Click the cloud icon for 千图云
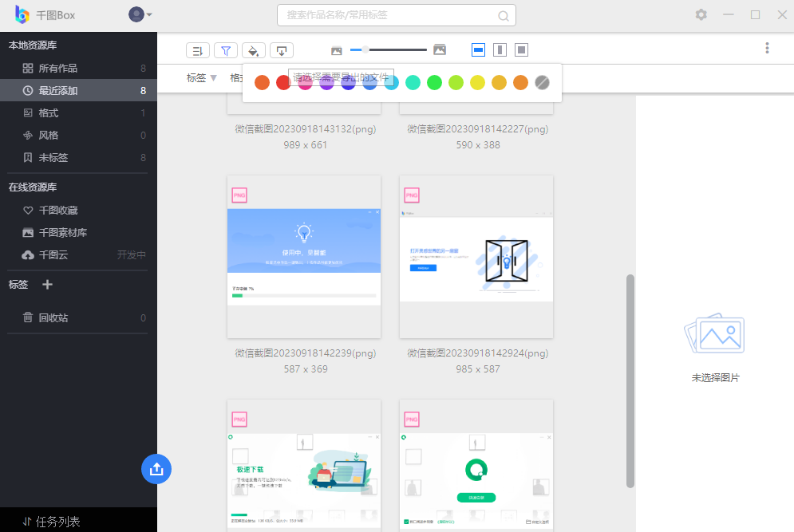 coord(28,254)
